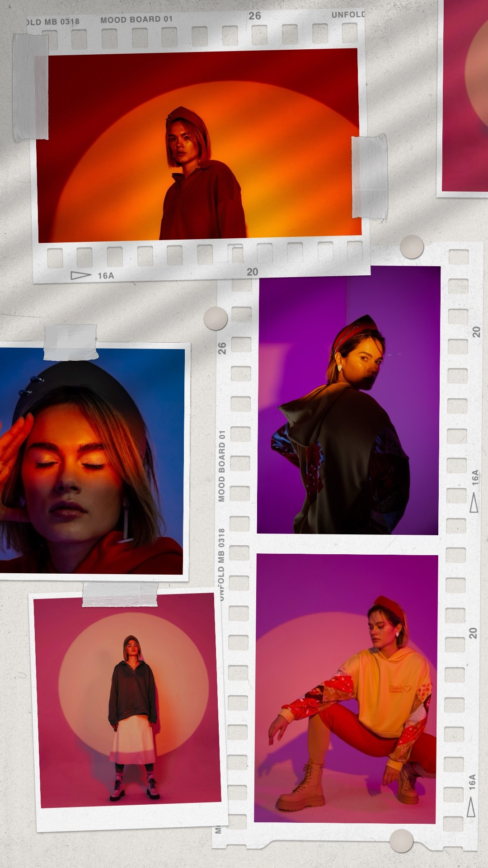Click the frame number "26" above the orange photo
The height and width of the screenshot is (868, 488).
pos(255,16)
